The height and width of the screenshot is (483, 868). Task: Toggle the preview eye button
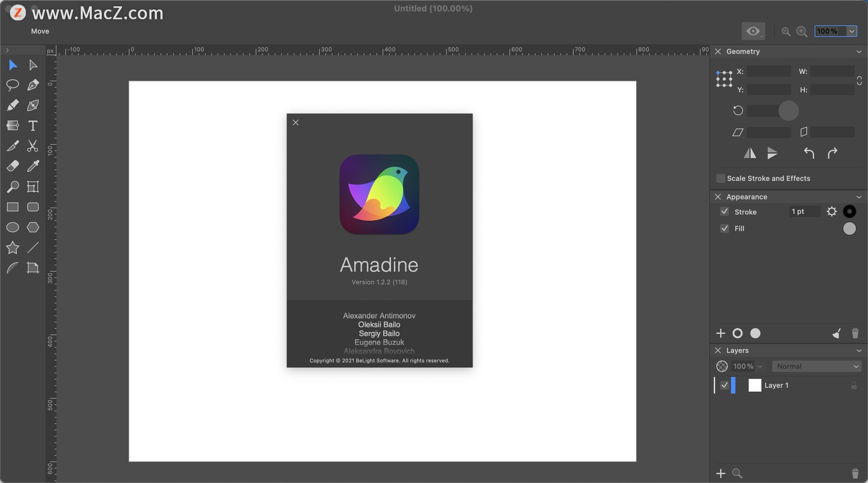point(753,31)
